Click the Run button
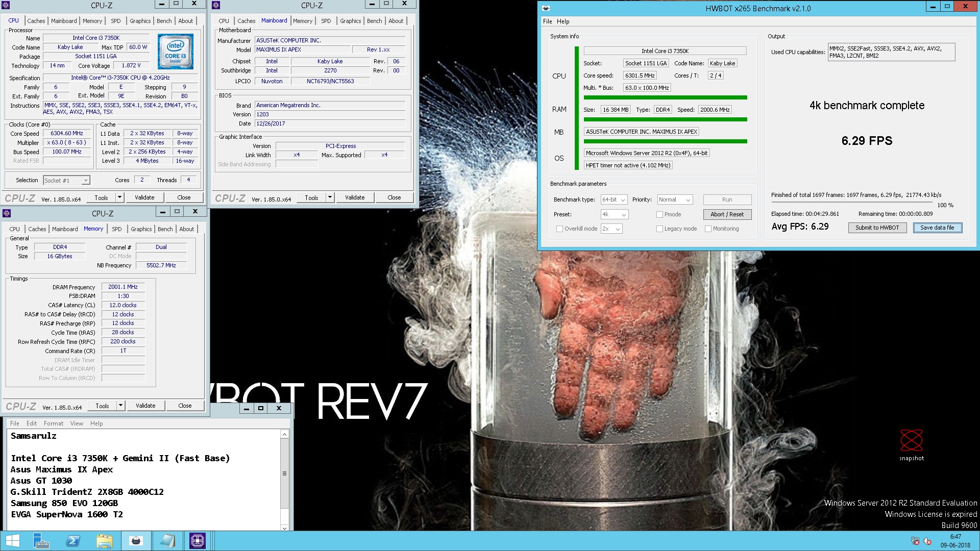The height and width of the screenshot is (551, 980). pyautogui.click(x=727, y=200)
